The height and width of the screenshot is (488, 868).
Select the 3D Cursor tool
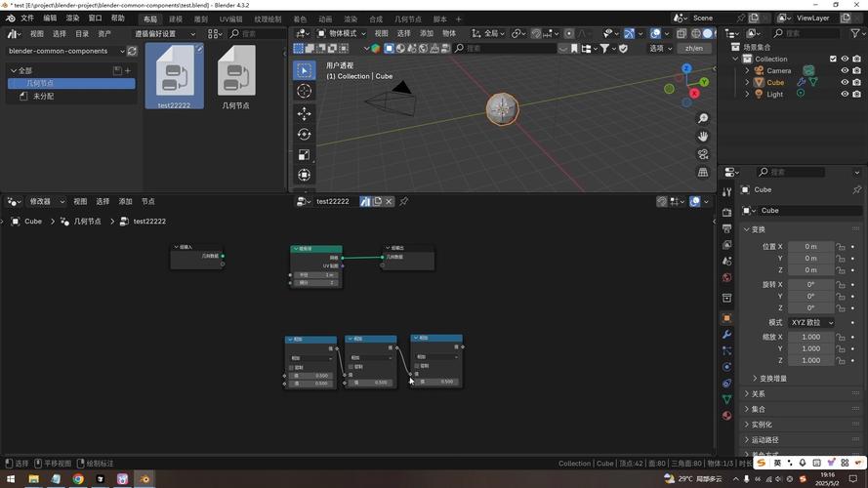304,91
